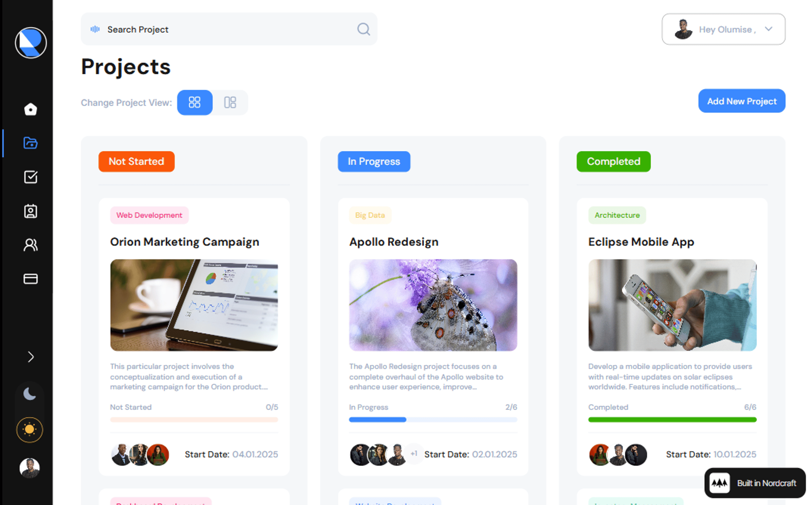The image size is (812, 505).
Task: Click the Add New Project button
Action: pyautogui.click(x=742, y=101)
